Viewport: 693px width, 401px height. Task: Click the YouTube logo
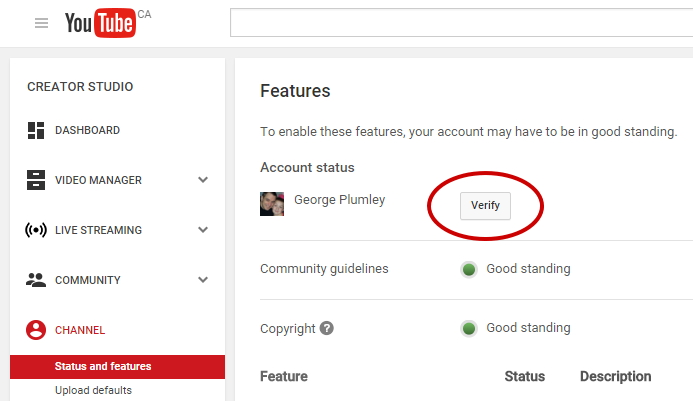pyautogui.click(x=101, y=23)
